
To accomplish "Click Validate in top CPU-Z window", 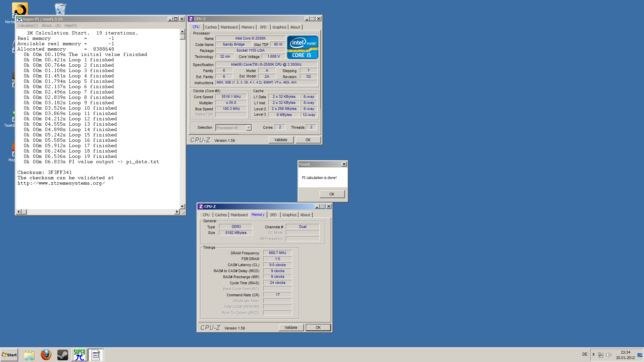I will [281, 140].
